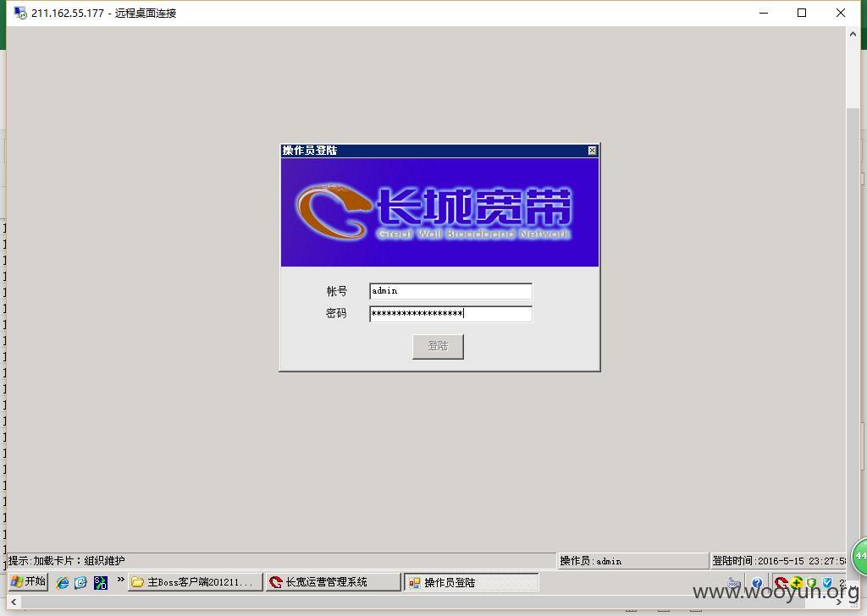Screen dimensions: 867x616
Task: Click the status text 操作员:admin
Action: click(x=590, y=561)
